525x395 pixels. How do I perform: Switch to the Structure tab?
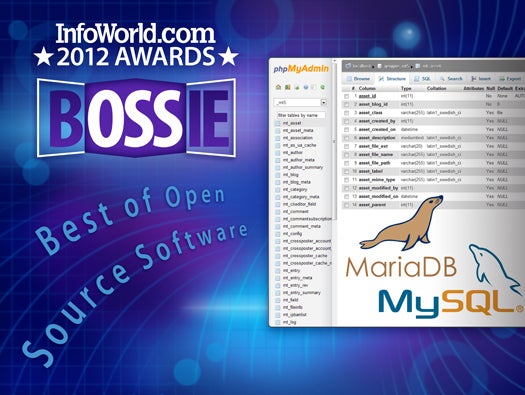point(392,79)
